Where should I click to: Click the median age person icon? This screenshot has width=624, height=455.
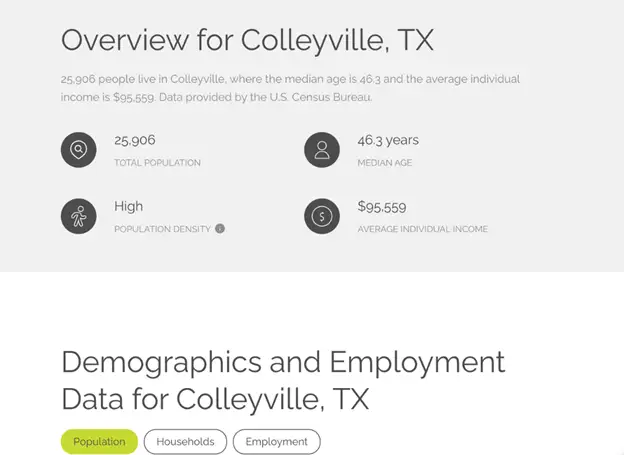pyautogui.click(x=322, y=150)
